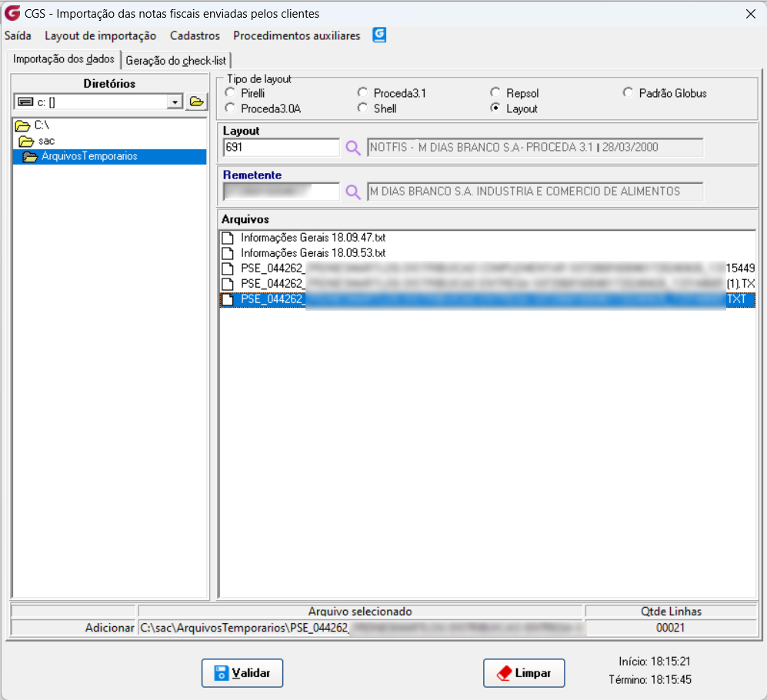Image resolution: width=767 pixels, height=700 pixels.
Task: Click the Layout code field containing 691
Action: [282, 147]
